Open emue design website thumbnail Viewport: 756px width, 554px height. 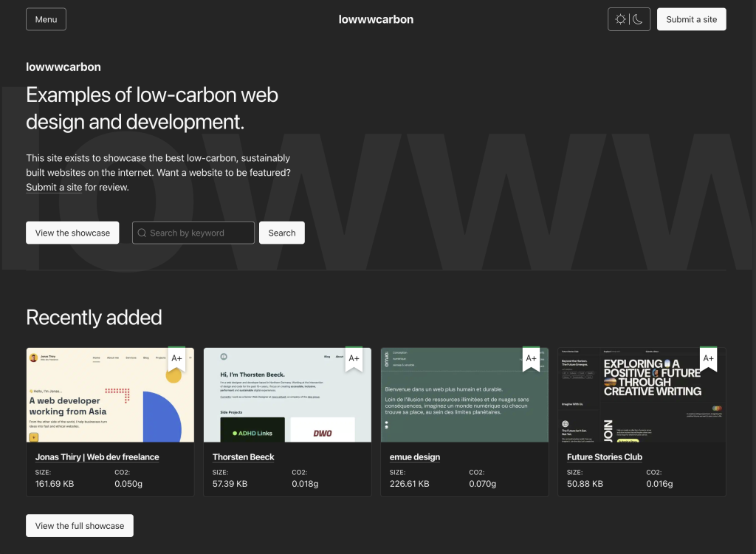(x=464, y=394)
